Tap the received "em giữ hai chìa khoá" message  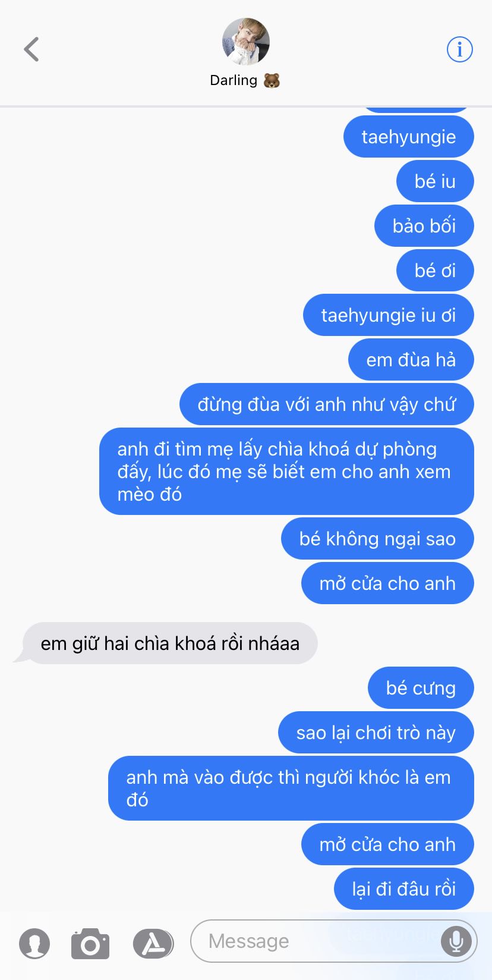click(x=170, y=643)
